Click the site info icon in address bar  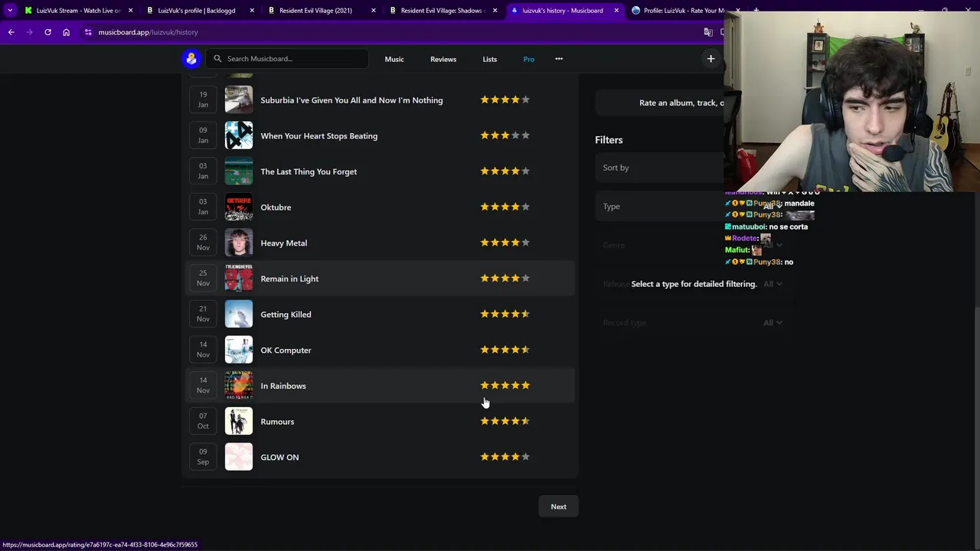pos(88,32)
